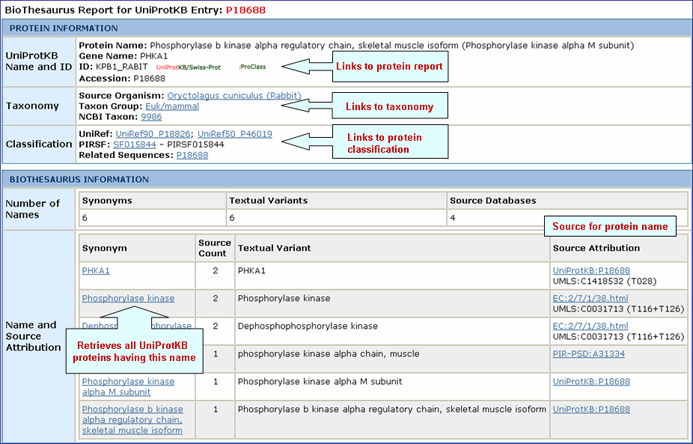Click the red P18688 entry ID in title
This screenshot has width=693, height=444.
[225, 8]
